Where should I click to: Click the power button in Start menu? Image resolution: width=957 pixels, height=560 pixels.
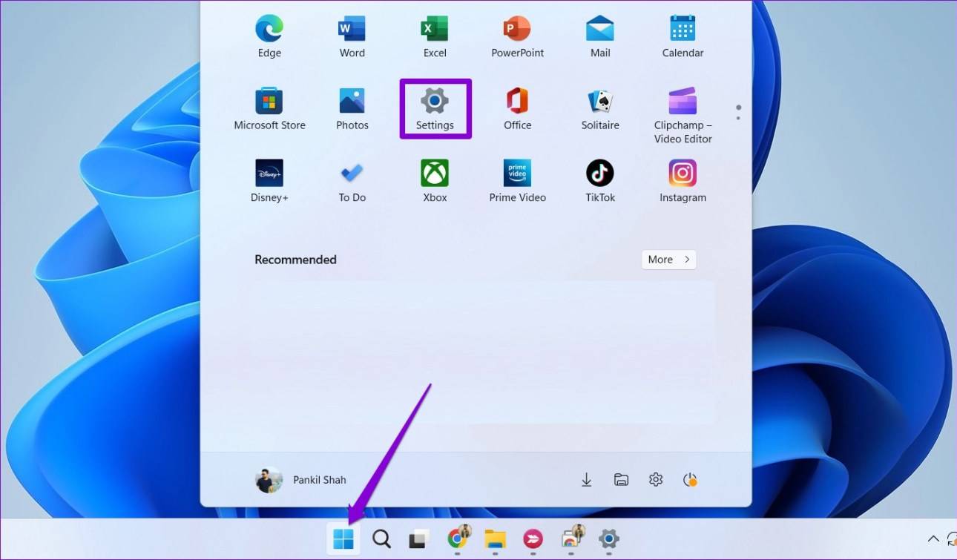(x=690, y=480)
